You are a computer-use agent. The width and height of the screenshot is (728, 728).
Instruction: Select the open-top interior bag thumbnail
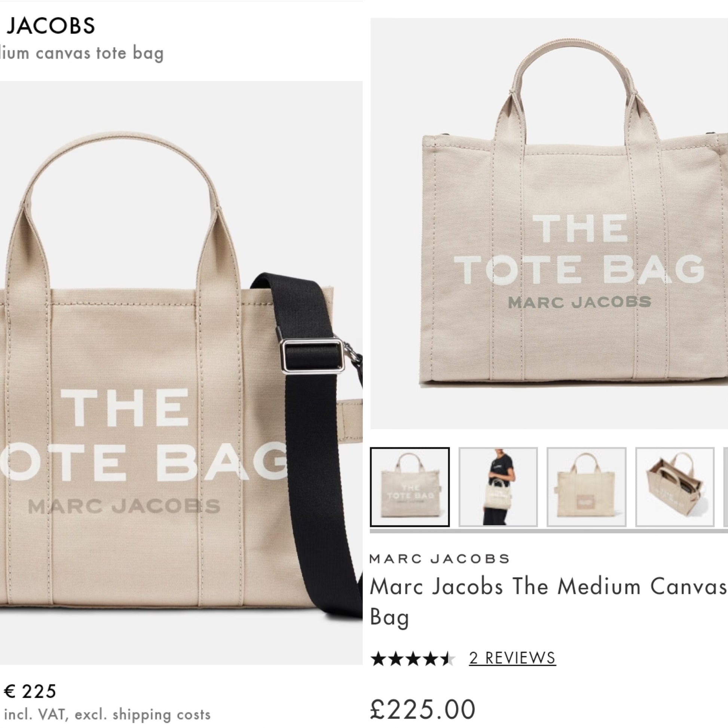click(675, 487)
